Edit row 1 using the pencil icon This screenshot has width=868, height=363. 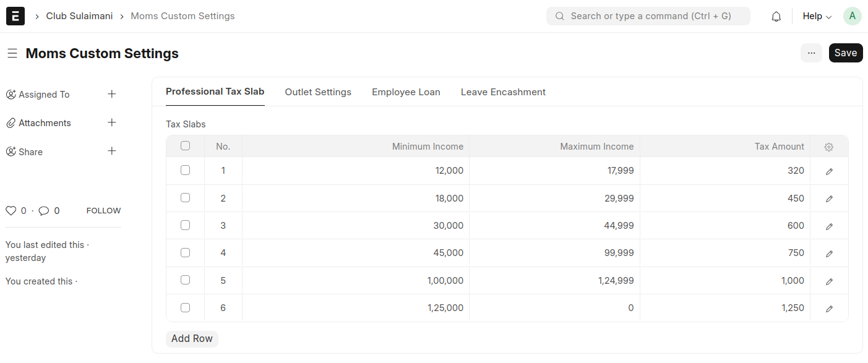point(829,171)
